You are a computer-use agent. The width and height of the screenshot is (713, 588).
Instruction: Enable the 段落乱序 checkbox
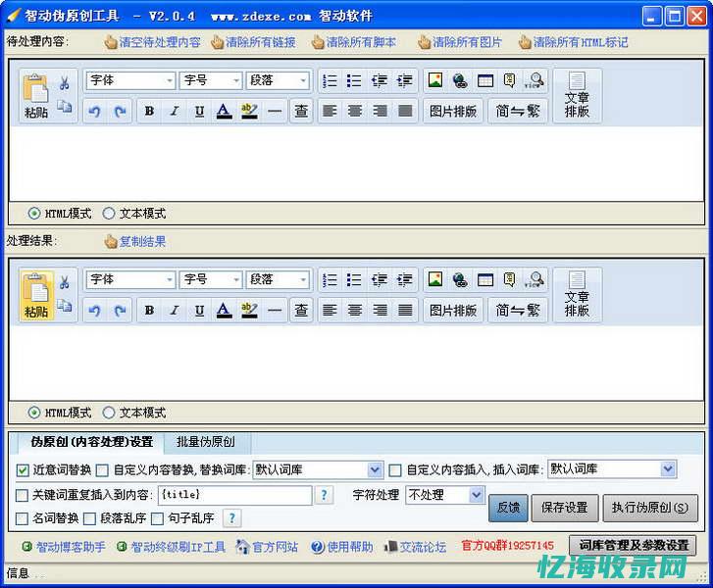(90, 518)
